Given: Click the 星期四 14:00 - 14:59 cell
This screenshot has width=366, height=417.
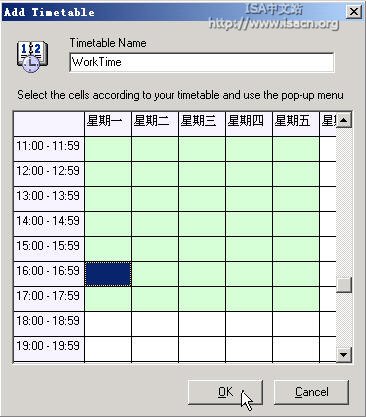Looking at the screenshot, I should (249, 224).
